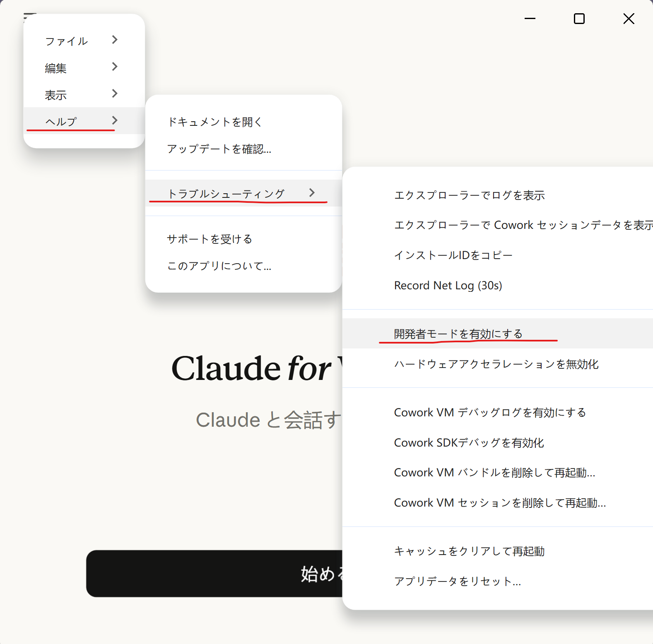Image resolution: width=653 pixels, height=644 pixels.
Task: Click the black 始める button
Action: [x=214, y=574]
